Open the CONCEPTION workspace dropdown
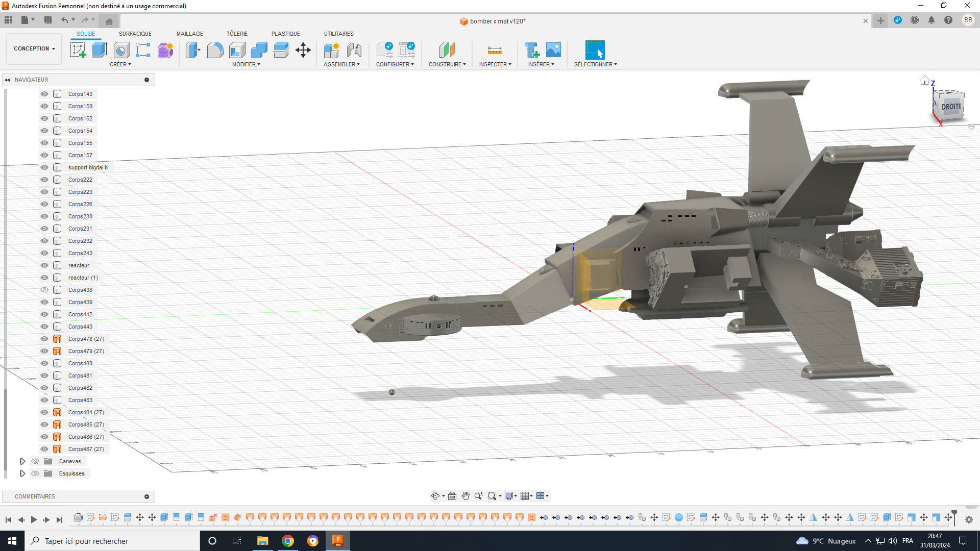The height and width of the screenshot is (551, 980). (34, 49)
